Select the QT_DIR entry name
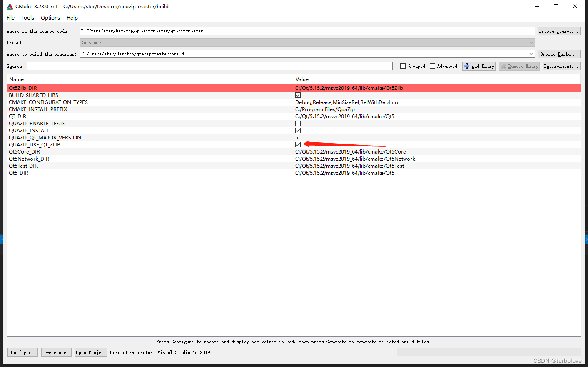This screenshot has height=367, width=588. pyautogui.click(x=17, y=117)
